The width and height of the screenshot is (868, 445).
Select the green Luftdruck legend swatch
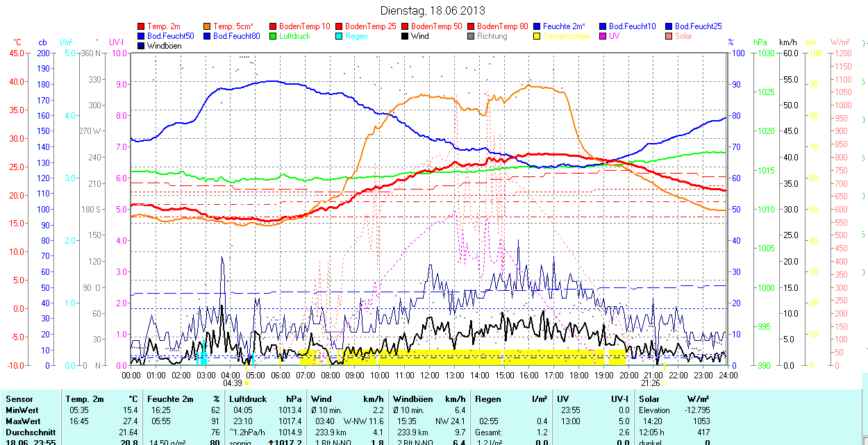tap(273, 36)
